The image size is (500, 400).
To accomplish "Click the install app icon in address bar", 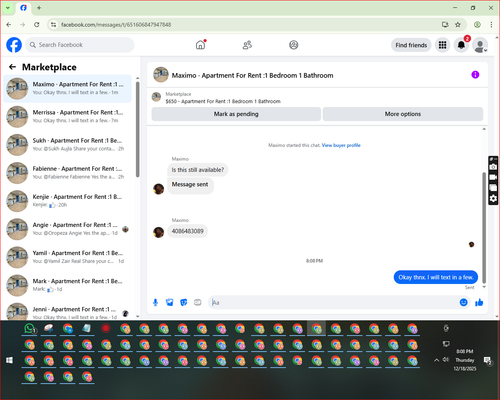I will [x=445, y=25].
